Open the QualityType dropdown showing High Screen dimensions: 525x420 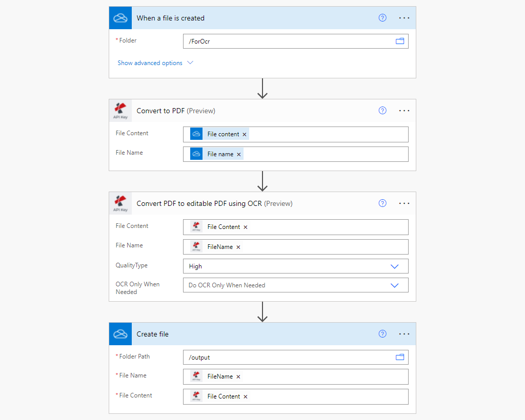[x=394, y=266]
